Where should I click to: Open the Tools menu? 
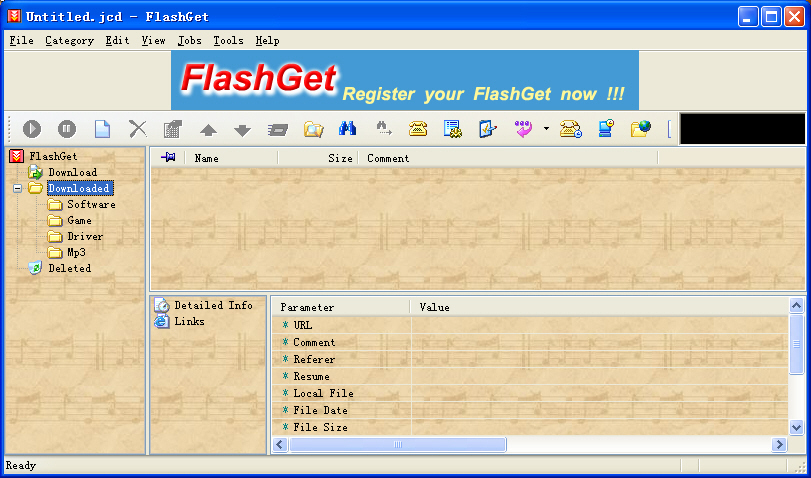[228, 40]
